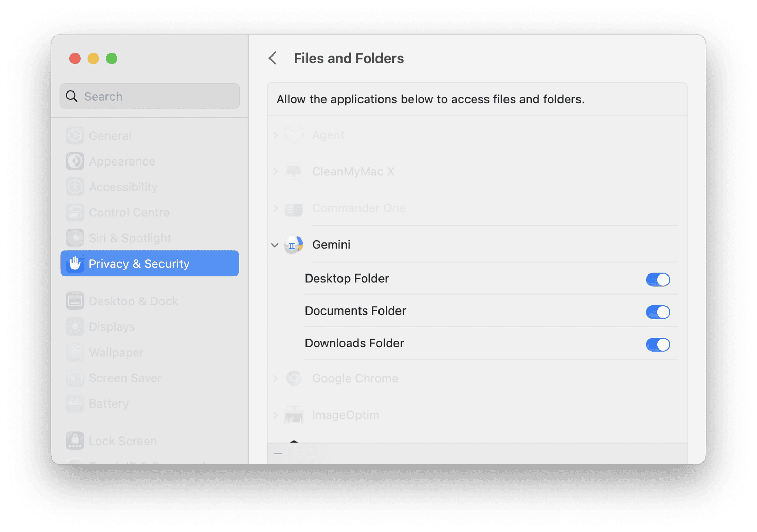Expand the Commander One permissions
Viewport: 757px width, 532px height.
(x=275, y=208)
